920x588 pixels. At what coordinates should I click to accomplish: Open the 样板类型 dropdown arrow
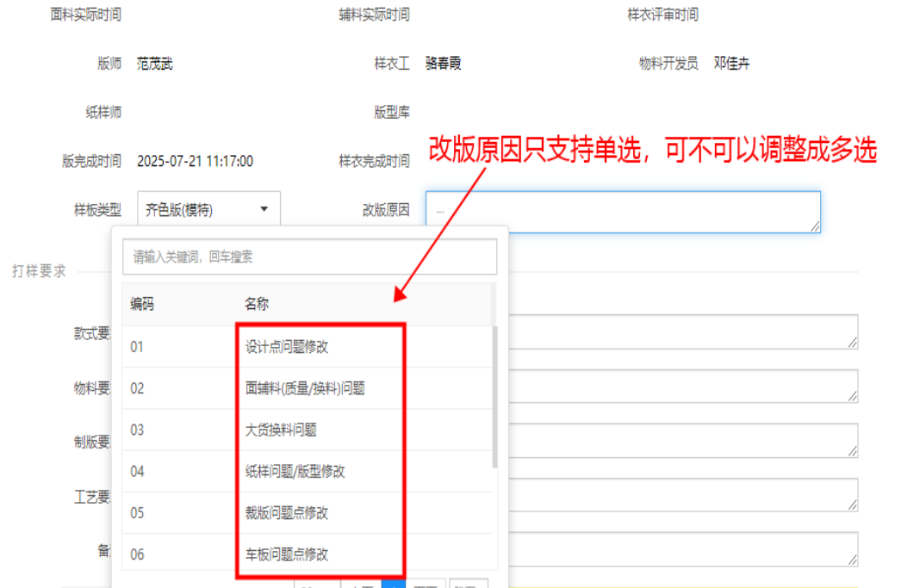tap(264, 209)
